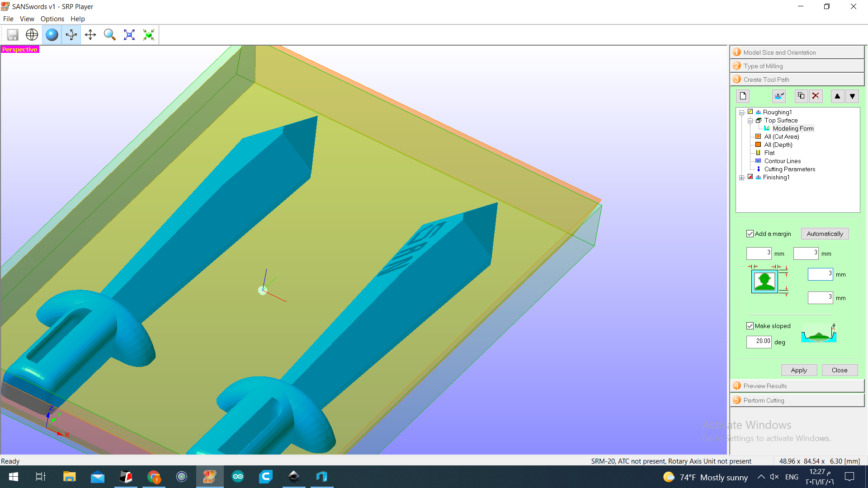Image resolution: width=868 pixels, height=488 pixels.
Task: Open the View menu
Action: (x=27, y=19)
